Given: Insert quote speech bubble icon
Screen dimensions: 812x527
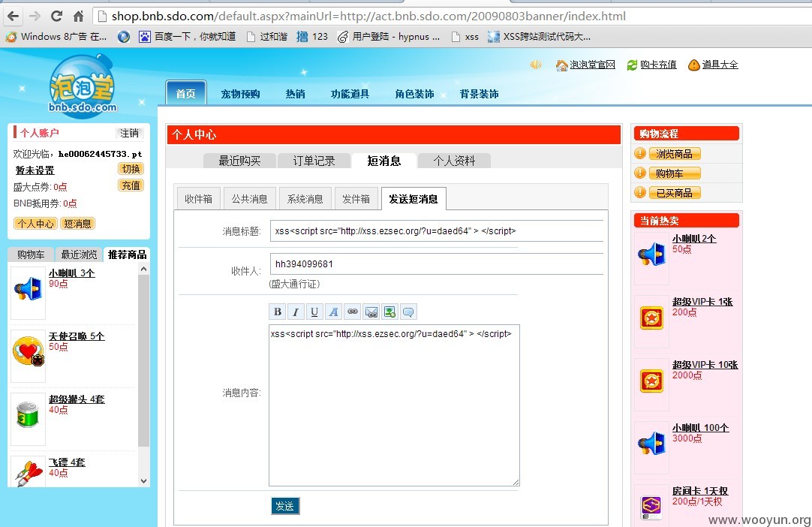Looking at the screenshot, I should [x=408, y=312].
